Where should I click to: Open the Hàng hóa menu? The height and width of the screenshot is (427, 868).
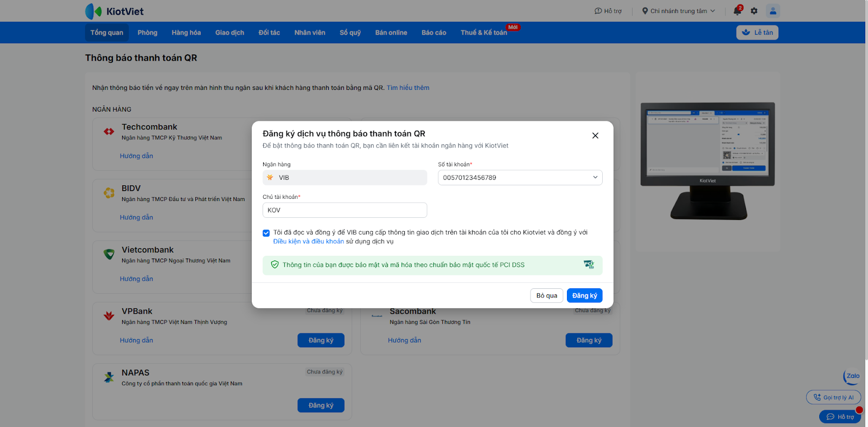pos(186,33)
